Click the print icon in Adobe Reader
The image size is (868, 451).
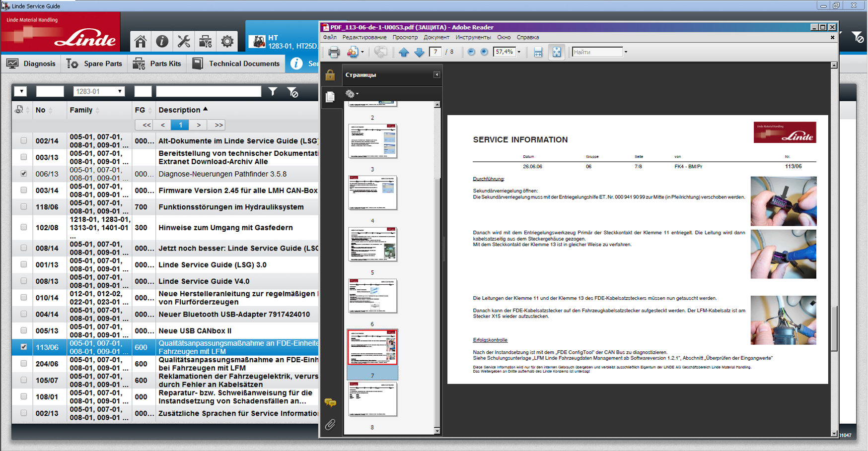(334, 52)
